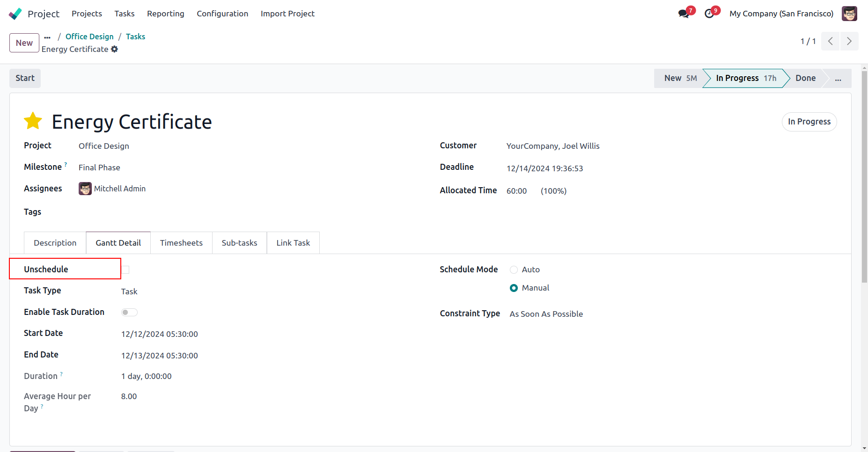Click the Project app logo icon
This screenshot has width=868, height=452.
click(x=15, y=14)
